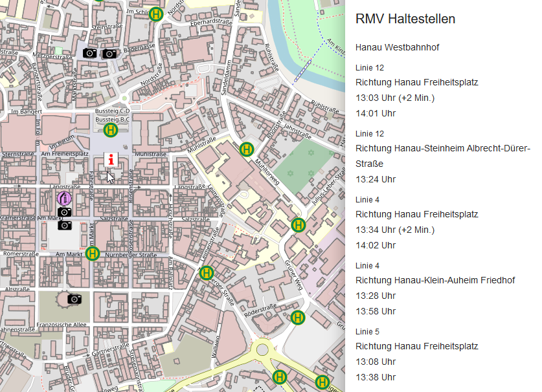
Task: Click the 13:58 Uhr departure time
Action: click(x=376, y=311)
